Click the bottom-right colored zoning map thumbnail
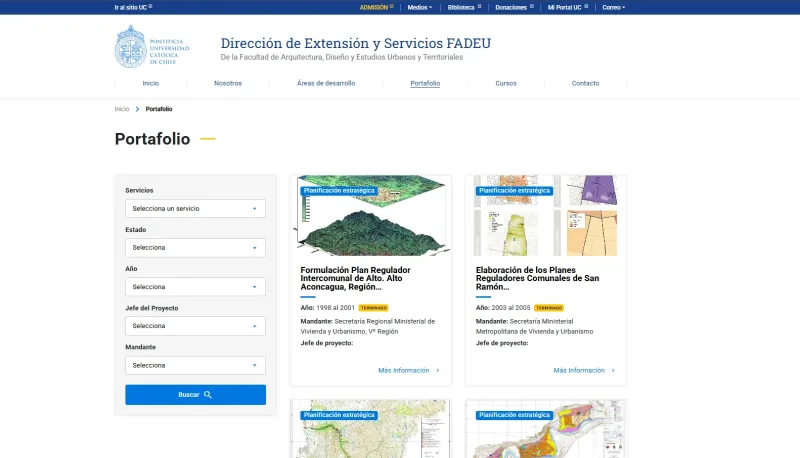Image resolution: width=800 pixels, height=458 pixels. click(x=546, y=429)
